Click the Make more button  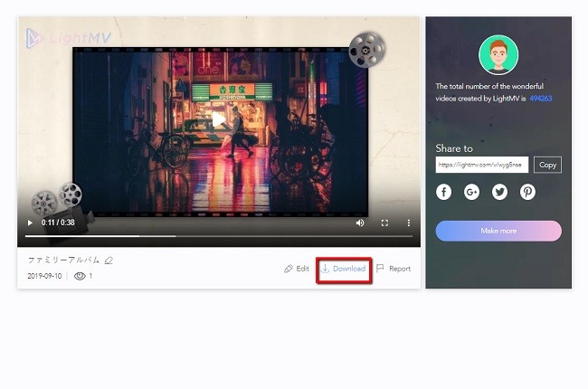[x=498, y=231]
